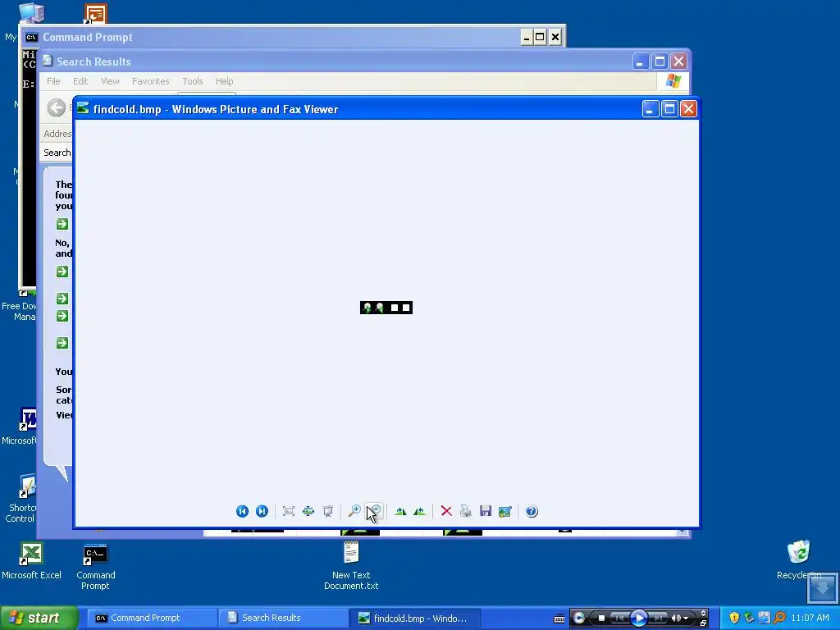Open View menu in Search Results
The image size is (840, 630).
coord(111,81)
